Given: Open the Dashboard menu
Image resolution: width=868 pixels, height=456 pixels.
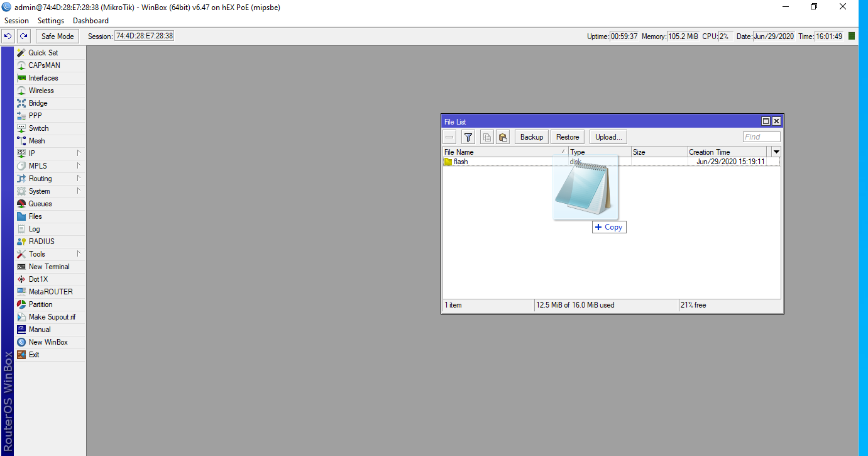Looking at the screenshot, I should [91, 20].
